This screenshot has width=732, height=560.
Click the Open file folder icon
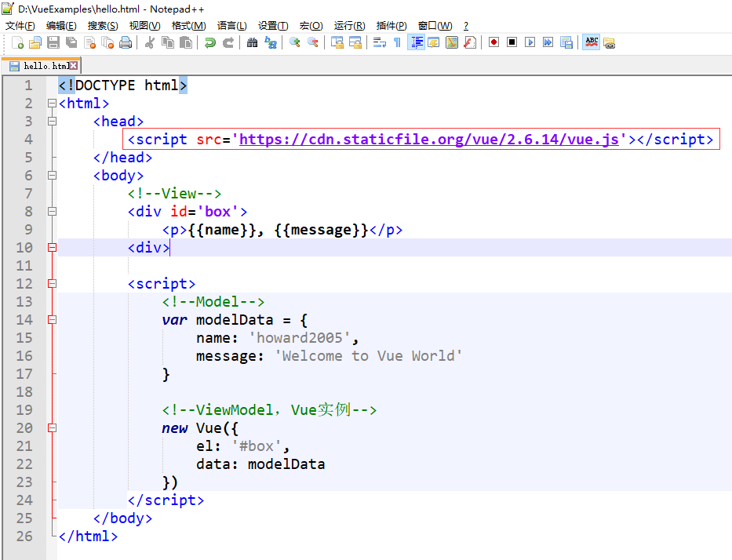point(35,43)
